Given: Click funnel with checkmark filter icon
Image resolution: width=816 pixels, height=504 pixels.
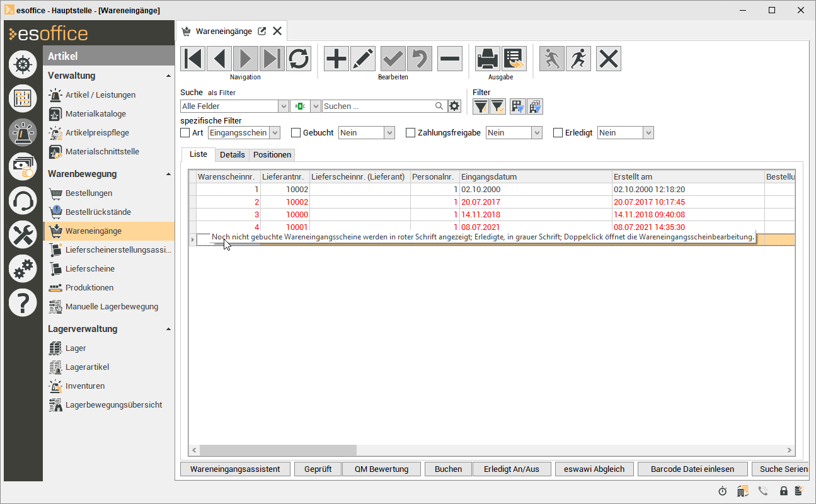Looking at the screenshot, I should pos(497,106).
